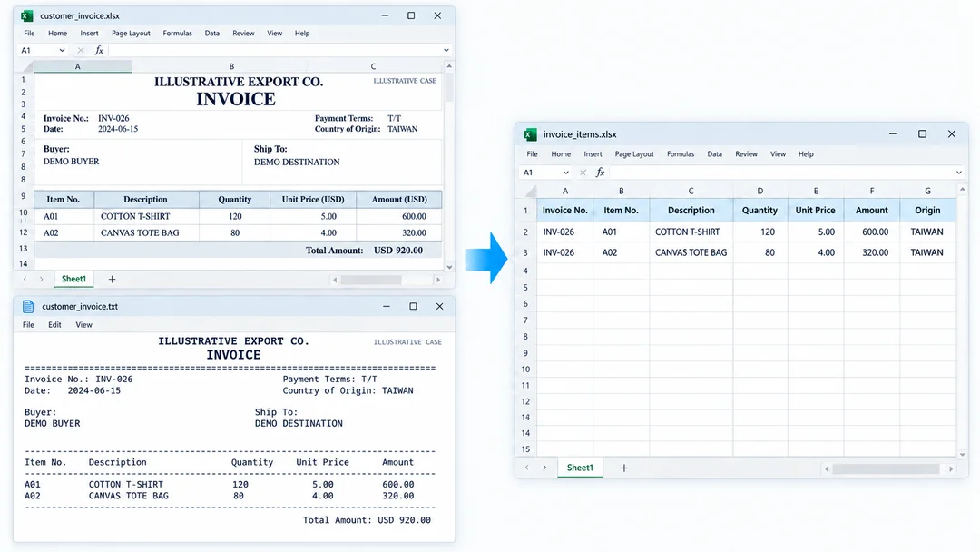
Task: Click the fx insert function icon in customer_invoice.xlsx
Action: (x=99, y=50)
